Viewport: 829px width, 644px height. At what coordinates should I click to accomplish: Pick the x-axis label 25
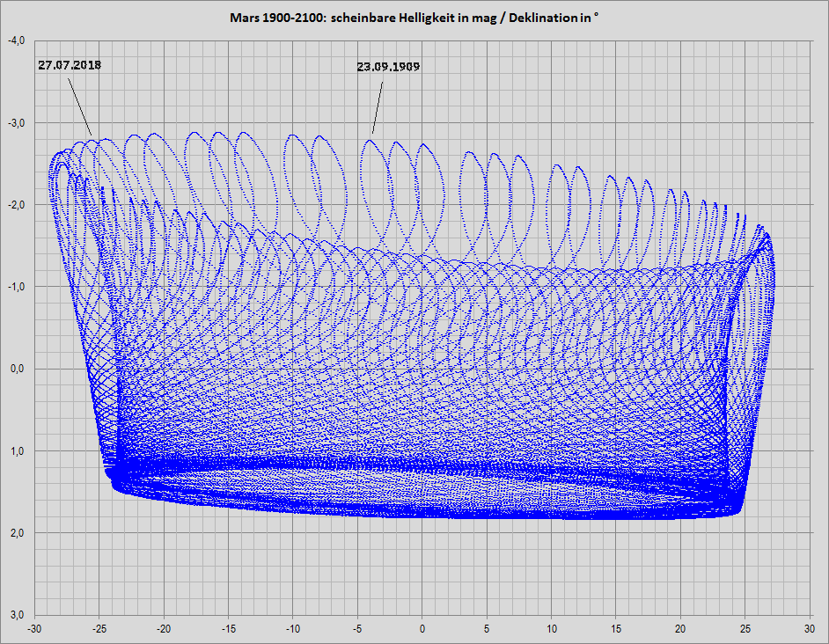(x=745, y=629)
